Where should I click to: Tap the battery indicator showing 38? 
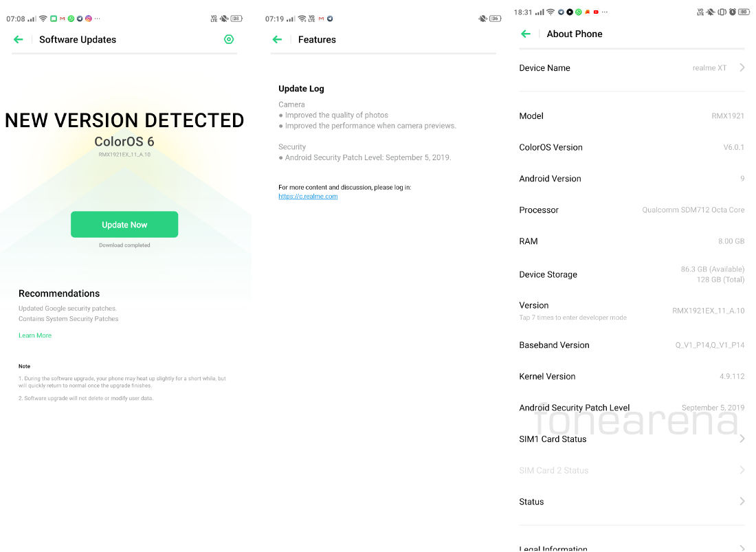(236, 19)
